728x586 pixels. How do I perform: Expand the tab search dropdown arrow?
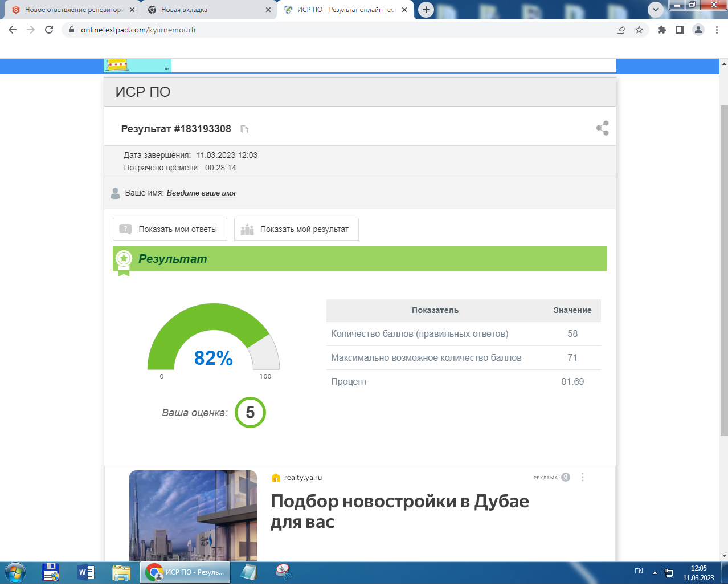656,9
